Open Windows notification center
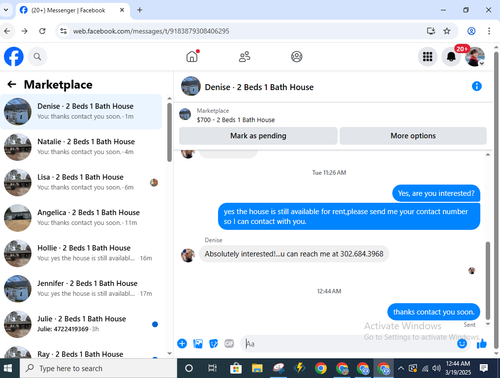500x378 pixels. pyautogui.click(x=484, y=368)
